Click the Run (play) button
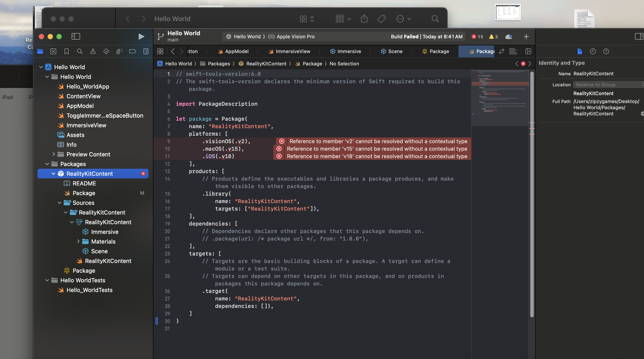Image resolution: width=644 pixels, height=359 pixels. pyautogui.click(x=141, y=37)
